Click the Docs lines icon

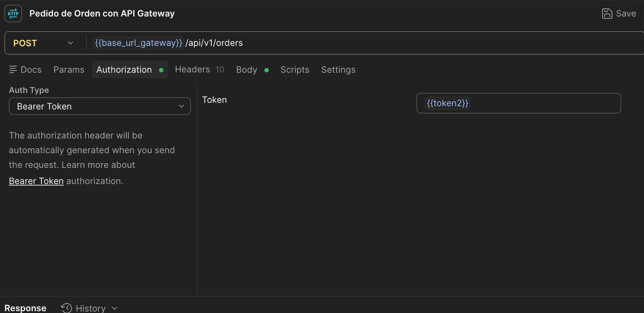pos(13,70)
